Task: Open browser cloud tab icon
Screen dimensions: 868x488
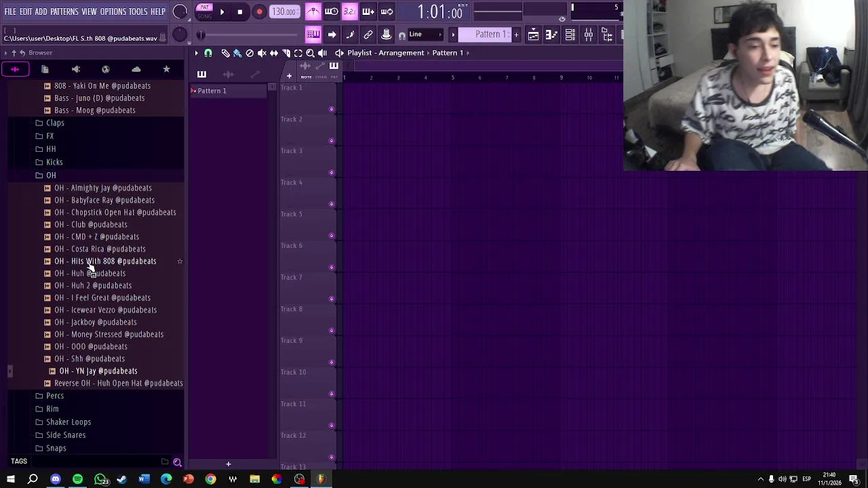Action: [136, 69]
